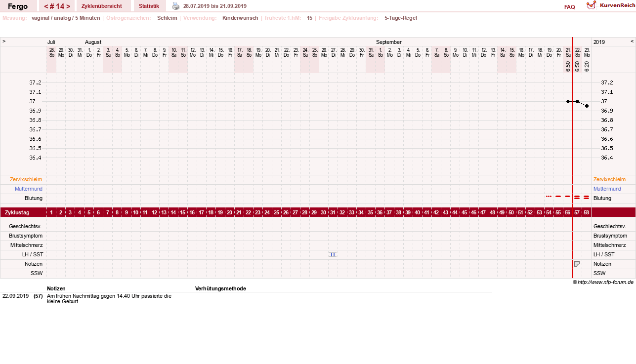Click the Verhütungsmethode column heading
Viewport: 636px width, 364px height.
click(220, 288)
